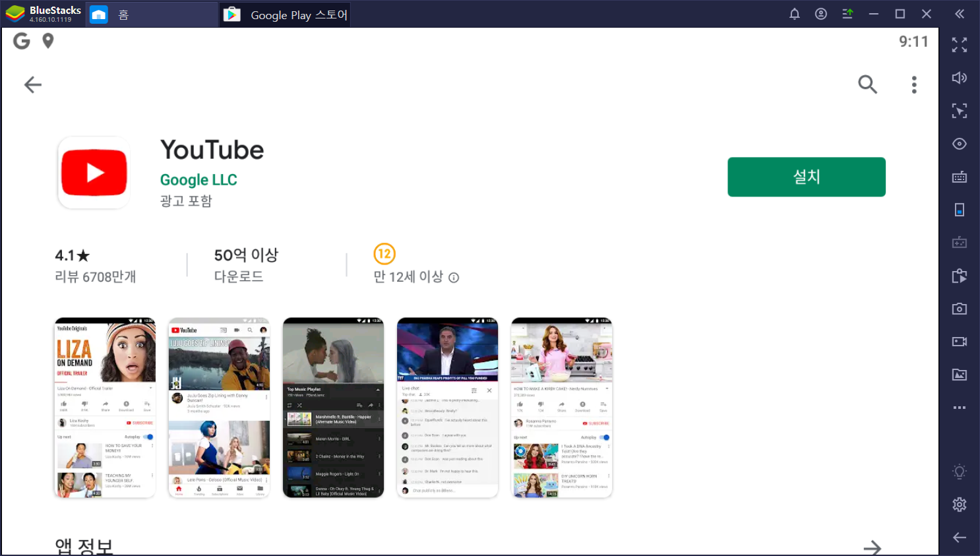Click the location pin status icon
Image resolution: width=980 pixels, height=556 pixels.
pyautogui.click(x=47, y=41)
